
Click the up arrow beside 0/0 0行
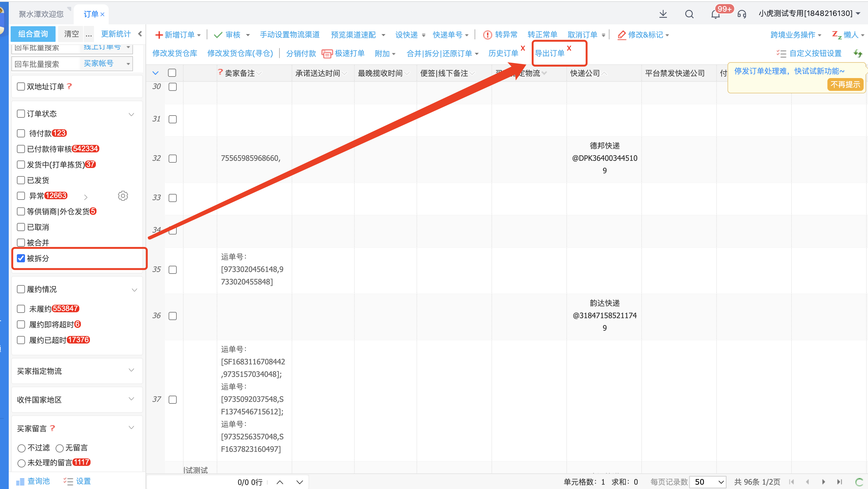[280, 482]
